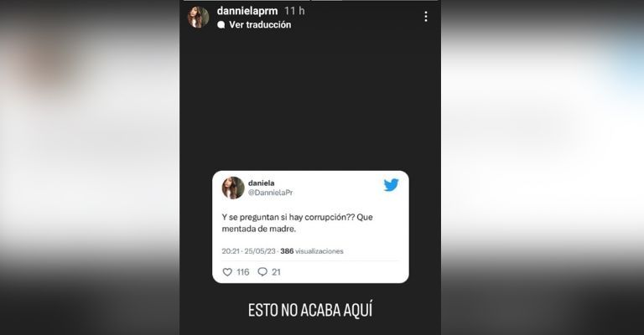Open the dannielaprm username
This screenshot has height=335, width=644.
pyautogui.click(x=247, y=11)
